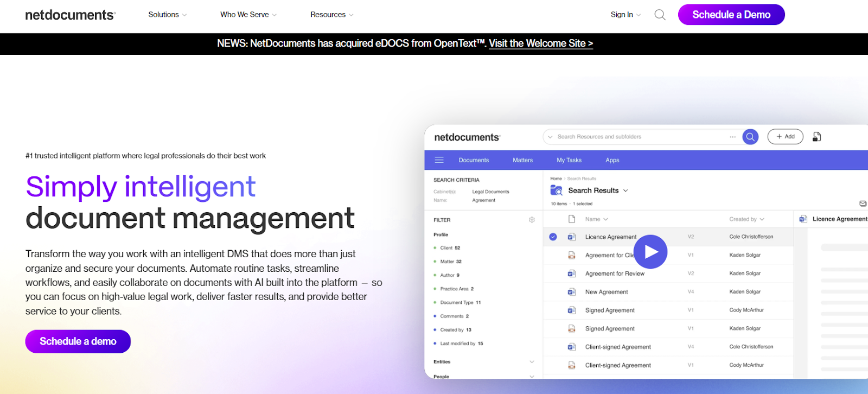Switch to the Matters tab
The image size is (868, 394).
(x=522, y=160)
